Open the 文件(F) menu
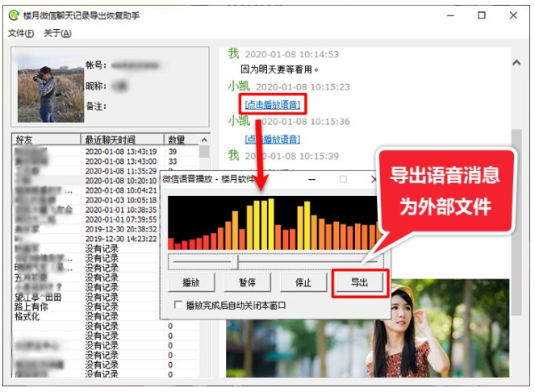This screenshot has height=392, width=535. pyautogui.click(x=21, y=33)
